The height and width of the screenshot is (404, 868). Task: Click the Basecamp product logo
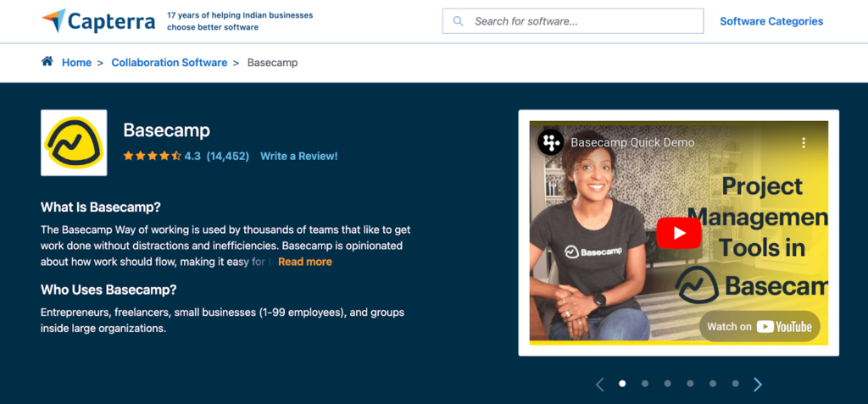click(74, 143)
